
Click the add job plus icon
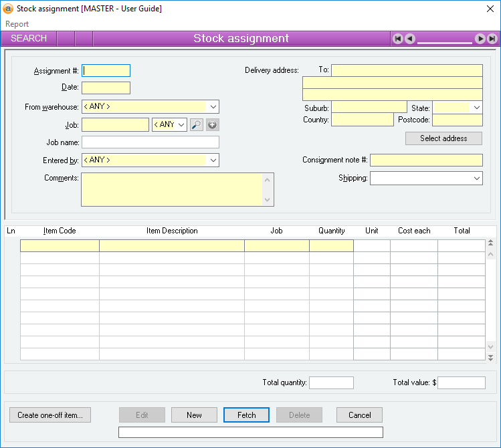(212, 124)
